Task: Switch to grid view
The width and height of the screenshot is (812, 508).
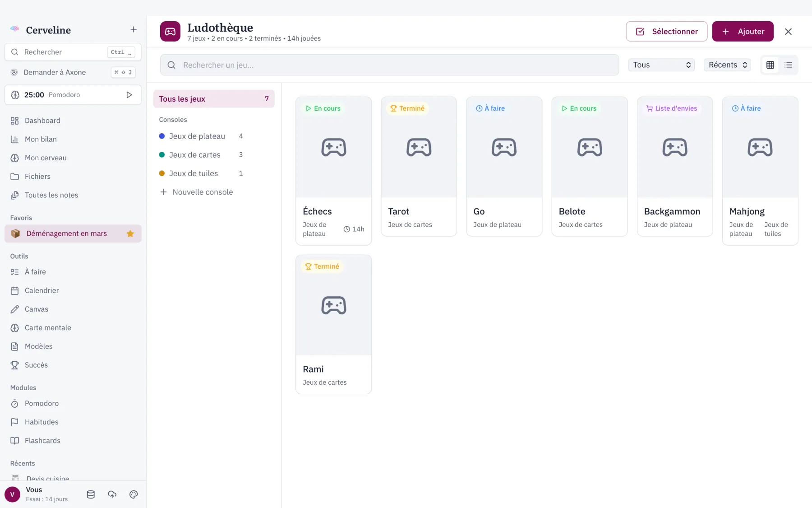Action: click(x=770, y=65)
